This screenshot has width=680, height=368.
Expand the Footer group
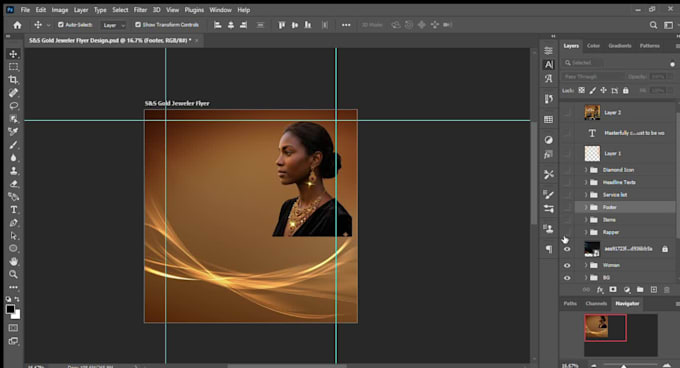click(x=586, y=208)
